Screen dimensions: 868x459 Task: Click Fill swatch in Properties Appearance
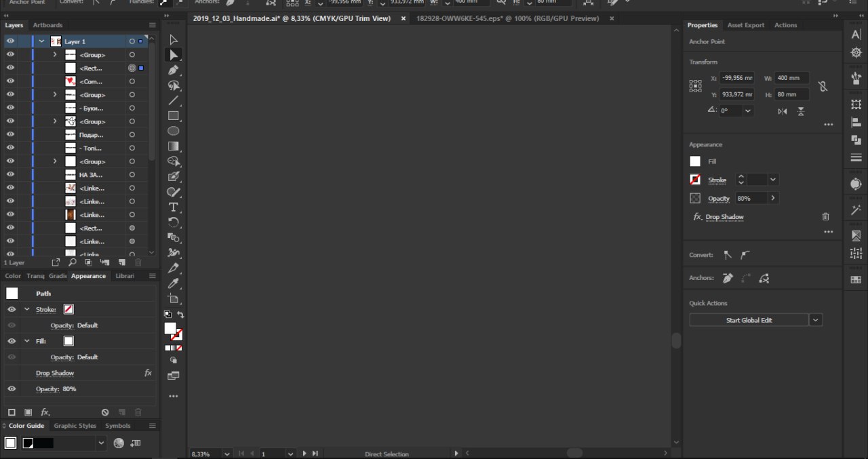695,161
